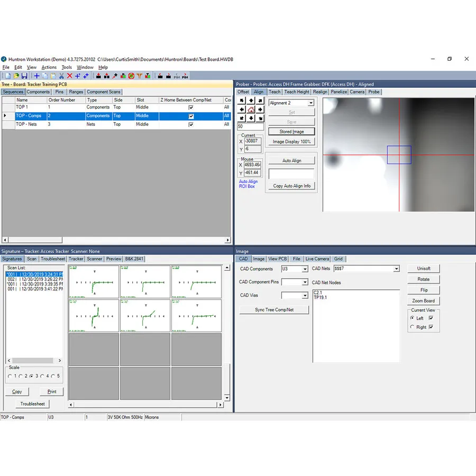476x476 pixels.
Task: Open the CAD Nets $$$7 dropdown
Action: [x=396, y=269]
